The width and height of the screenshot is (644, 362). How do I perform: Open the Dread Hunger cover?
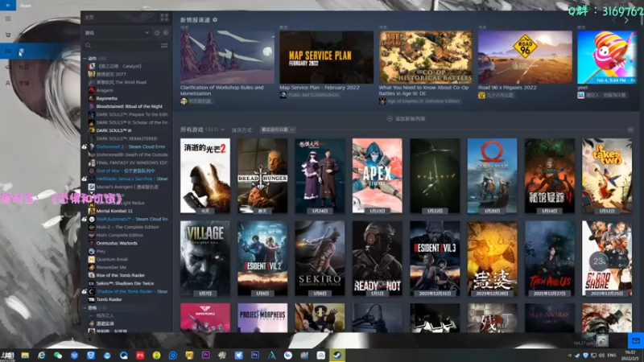pos(262,175)
